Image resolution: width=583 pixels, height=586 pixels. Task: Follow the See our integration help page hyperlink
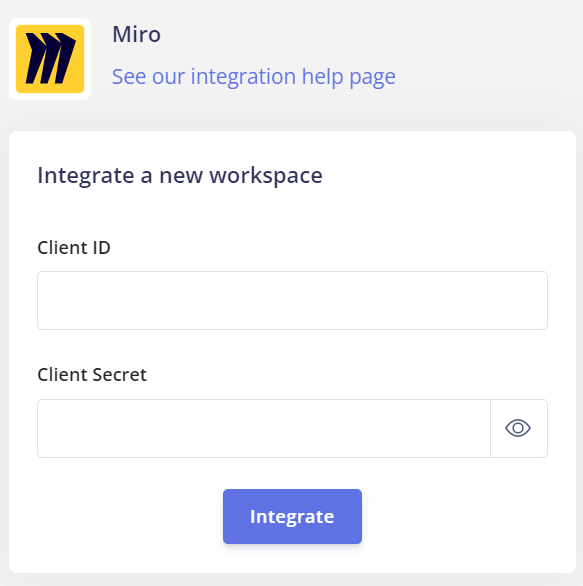click(254, 77)
